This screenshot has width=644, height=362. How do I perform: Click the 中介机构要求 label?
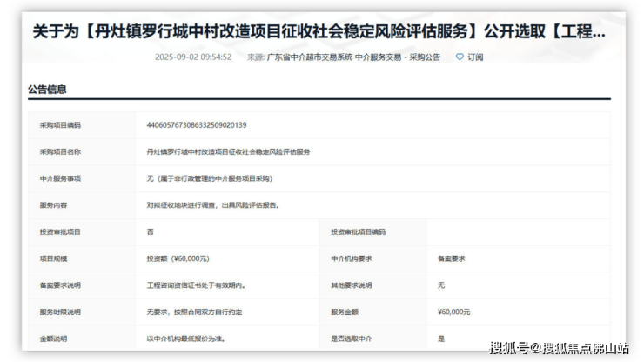[x=352, y=258]
